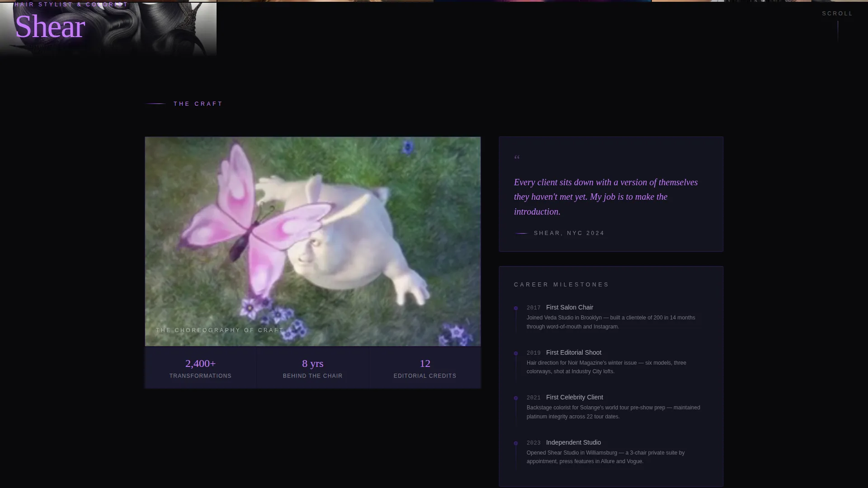Screen dimensions: 868x488
Task: Click the 2,400+ Transformations stat
Action: point(200,368)
